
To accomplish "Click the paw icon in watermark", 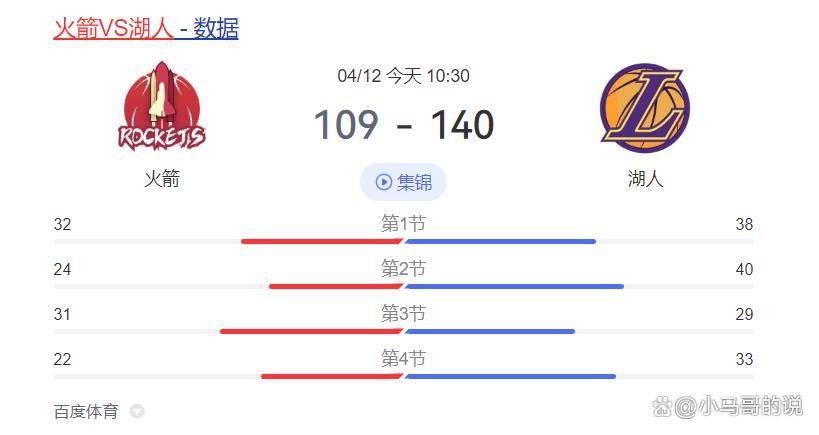I will tap(662, 406).
